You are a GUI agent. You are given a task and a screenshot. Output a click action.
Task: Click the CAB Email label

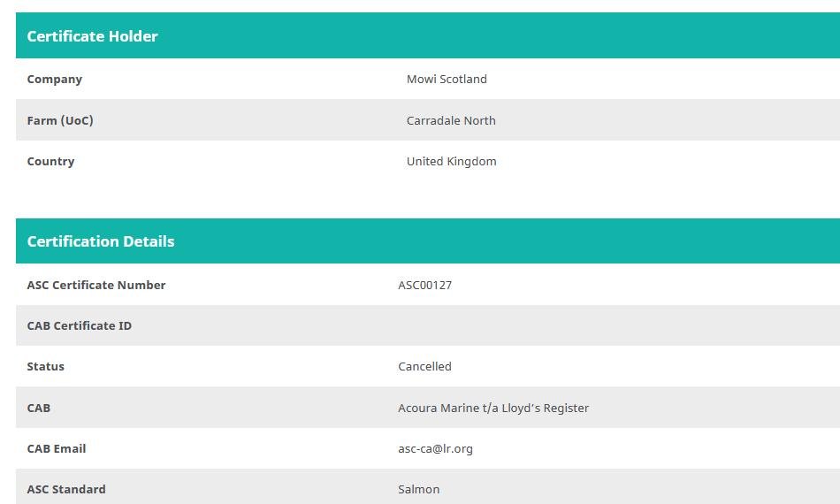56,448
